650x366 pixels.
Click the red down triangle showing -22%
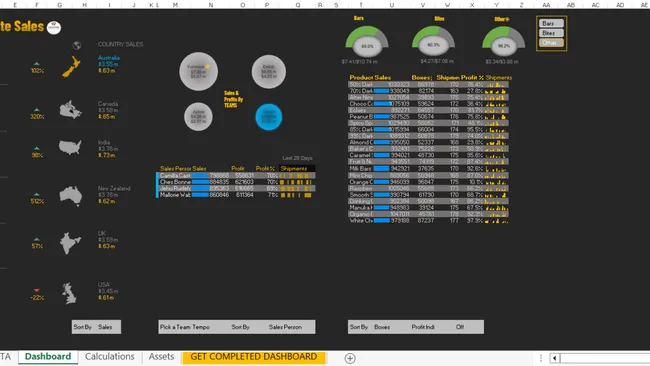(36, 290)
